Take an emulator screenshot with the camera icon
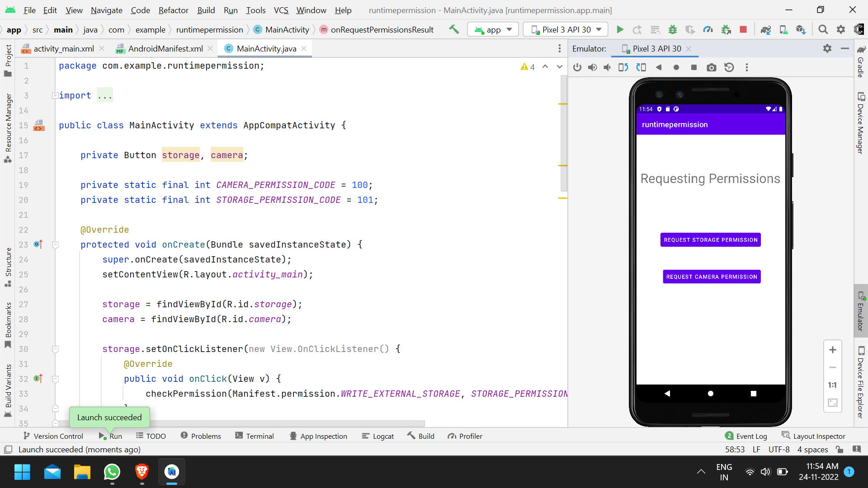This screenshot has height=488, width=868. click(711, 67)
